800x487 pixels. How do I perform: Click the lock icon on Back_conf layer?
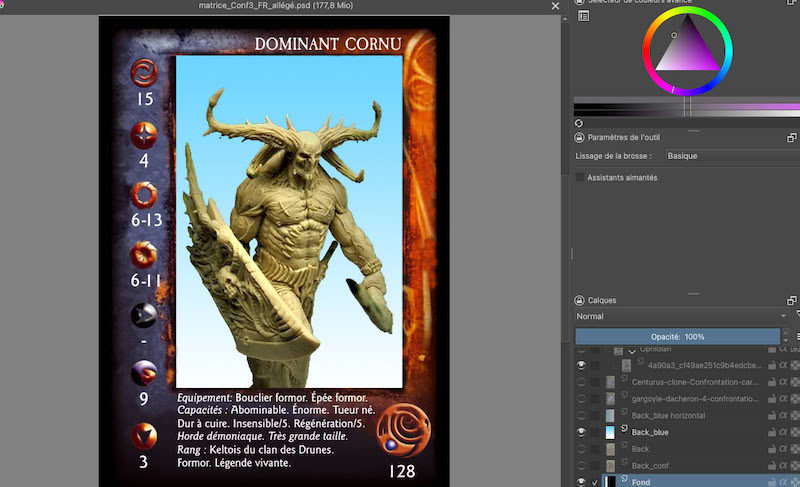(x=771, y=466)
